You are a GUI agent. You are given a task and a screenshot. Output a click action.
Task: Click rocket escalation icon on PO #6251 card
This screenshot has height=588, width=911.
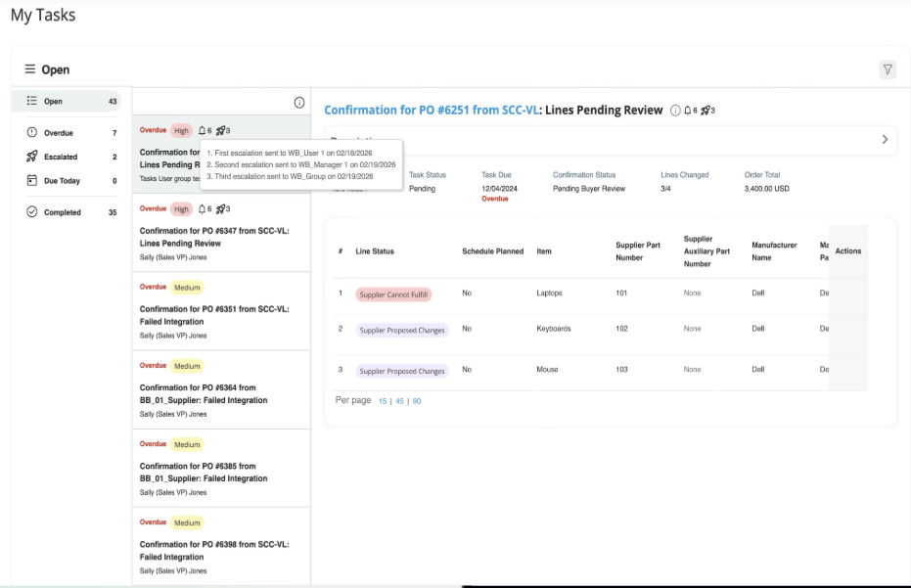220,131
